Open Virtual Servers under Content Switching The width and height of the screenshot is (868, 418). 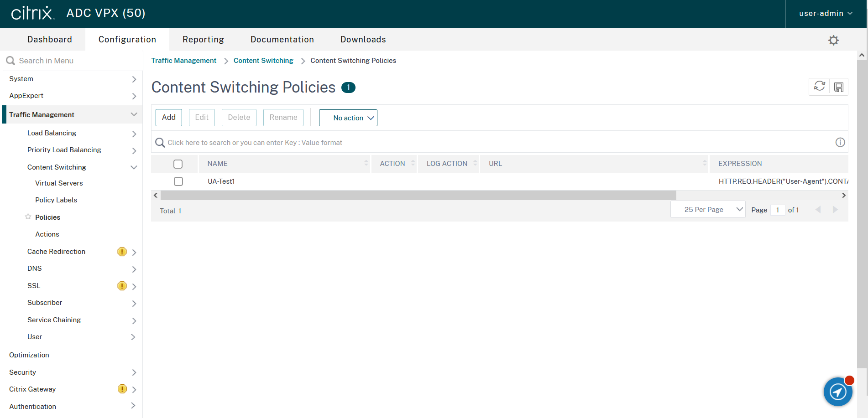click(x=59, y=183)
